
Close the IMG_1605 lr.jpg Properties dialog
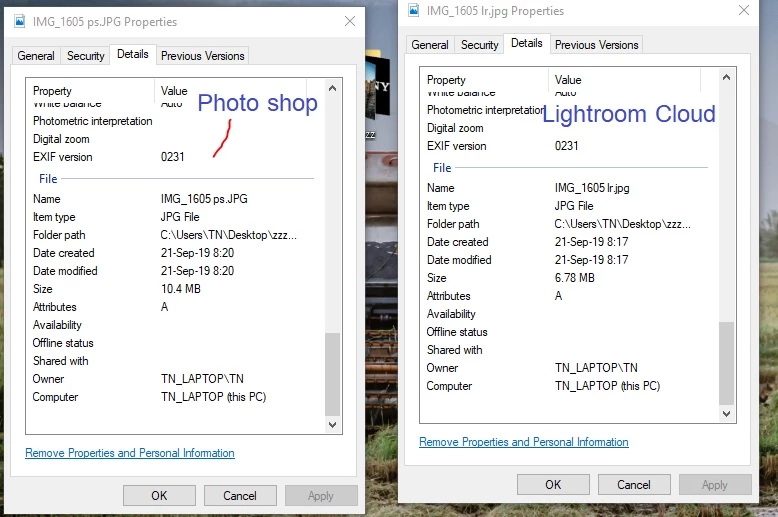tap(744, 10)
